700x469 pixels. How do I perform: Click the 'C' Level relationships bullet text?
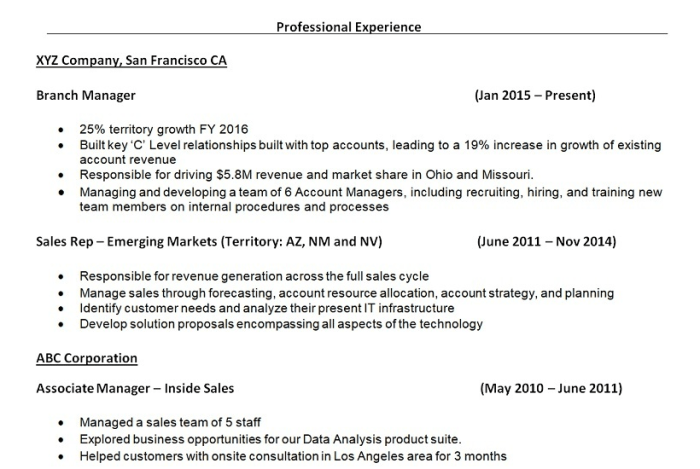click(370, 145)
